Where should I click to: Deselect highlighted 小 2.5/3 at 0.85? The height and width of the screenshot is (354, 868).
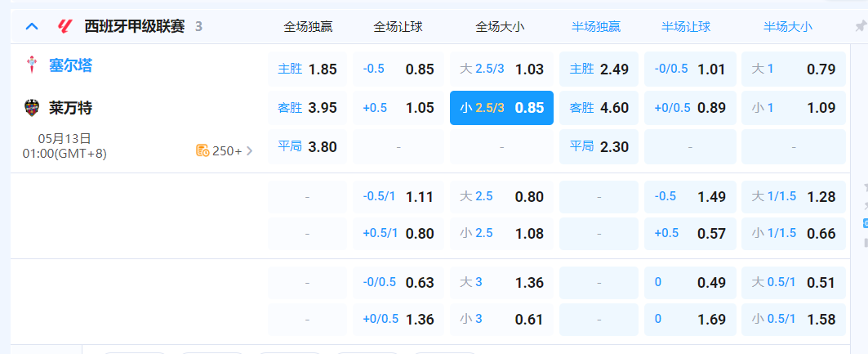[x=501, y=108]
